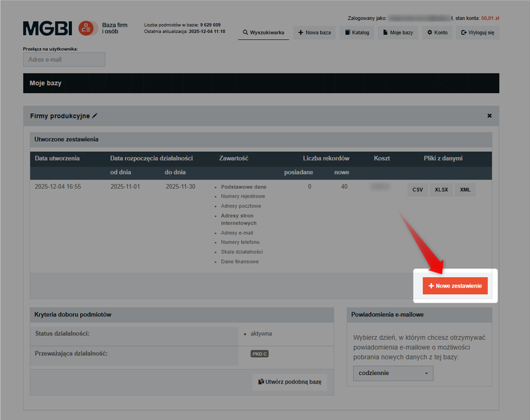530x420 pixels.
Task: Click the Podstawowe dane content item
Action: pyautogui.click(x=243, y=187)
